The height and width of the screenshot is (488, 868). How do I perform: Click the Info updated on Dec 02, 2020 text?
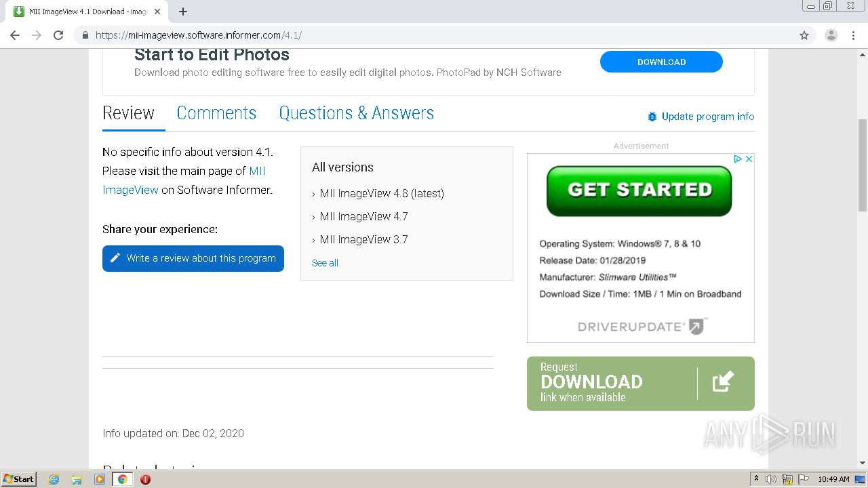(x=173, y=434)
